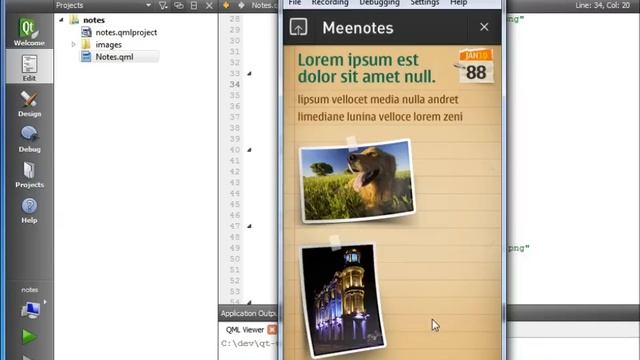Viewport: 640px width, 360px height.
Task: Click the note heading 'Lorem ipsum est'
Action: [358, 60]
